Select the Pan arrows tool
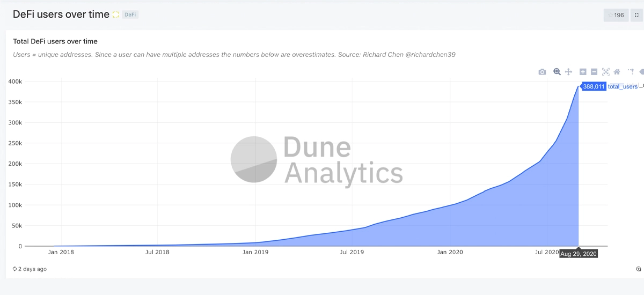This screenshot has width=644, height=295. point(569,72)
